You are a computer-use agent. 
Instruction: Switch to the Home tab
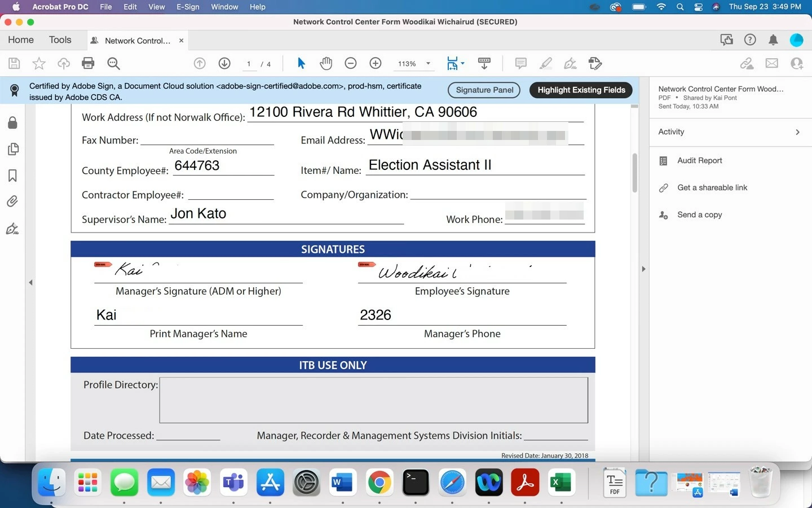click(21, 40)
